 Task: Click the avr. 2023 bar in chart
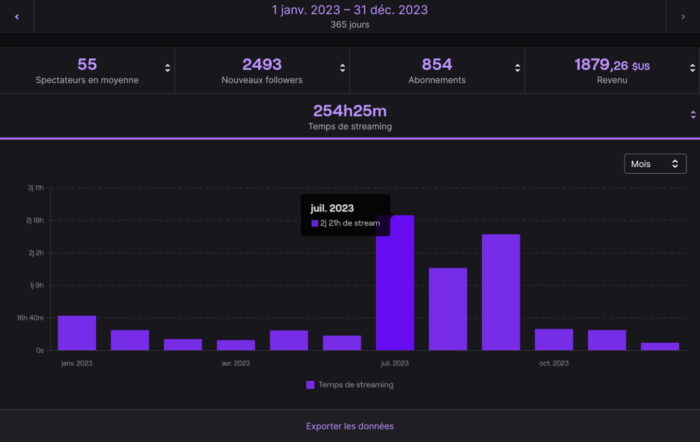coord(236,345)
